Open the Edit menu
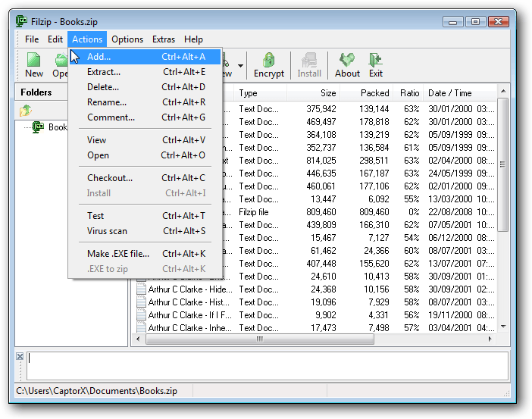The width and height of the screenshot is (532, 419). click(55, 39)
